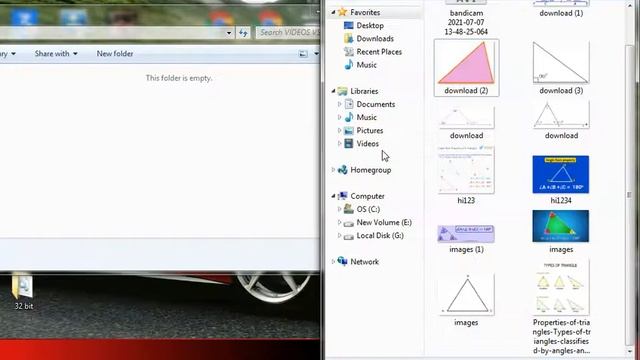
Task: Click the OS (C:) drive icon
Action: pos(349,209)
